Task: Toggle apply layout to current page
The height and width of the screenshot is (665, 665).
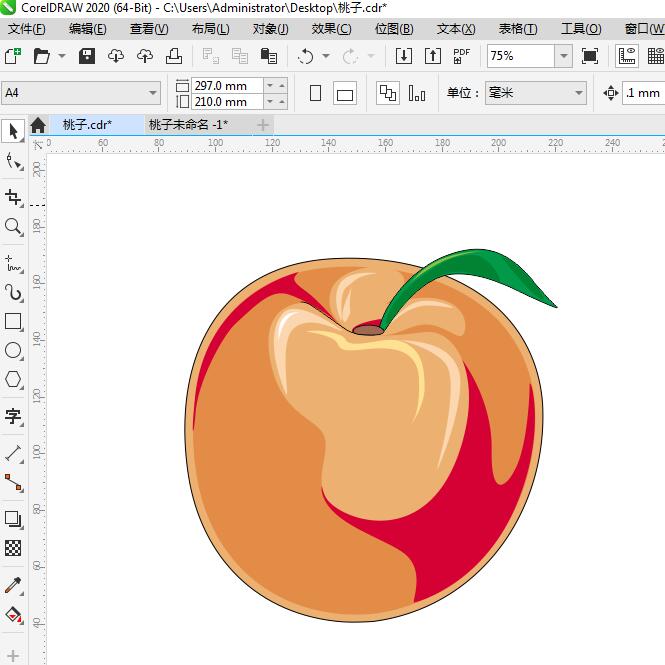Action: (x=416, y=93)
